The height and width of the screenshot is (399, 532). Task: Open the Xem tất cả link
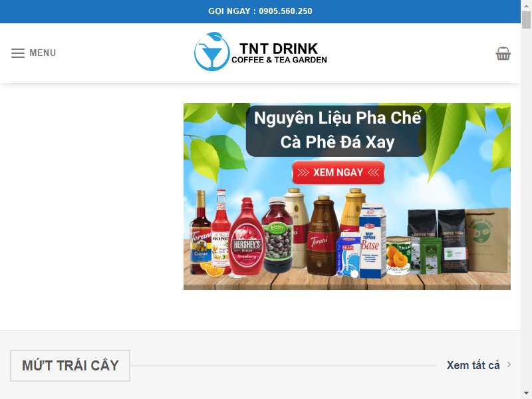pyautogui.click(x=473, y=365)
